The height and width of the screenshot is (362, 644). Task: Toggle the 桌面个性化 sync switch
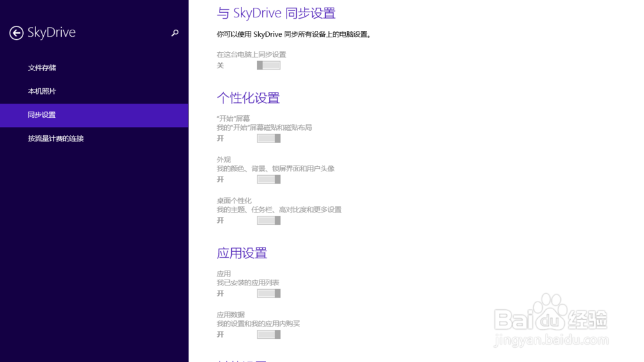tap(269, 221)
